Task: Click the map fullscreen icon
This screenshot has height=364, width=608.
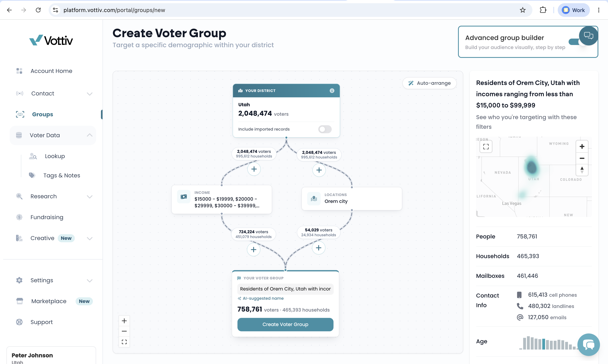Action: pos(486,146)
